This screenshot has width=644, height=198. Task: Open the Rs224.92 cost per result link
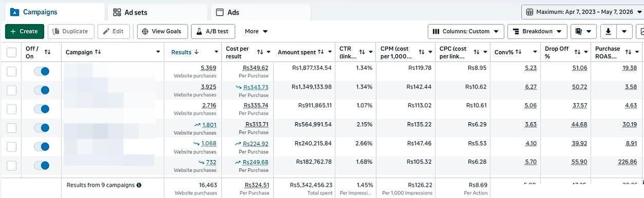(256, 144)
